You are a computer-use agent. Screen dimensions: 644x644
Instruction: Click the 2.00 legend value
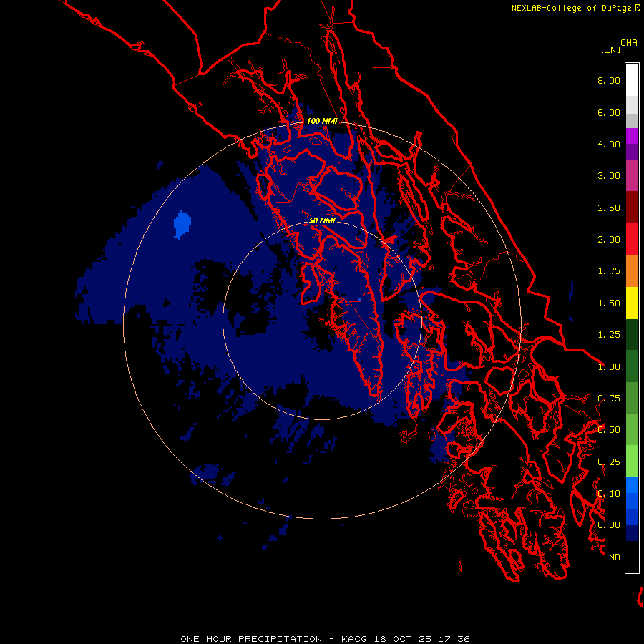click(x=609, y=240)
